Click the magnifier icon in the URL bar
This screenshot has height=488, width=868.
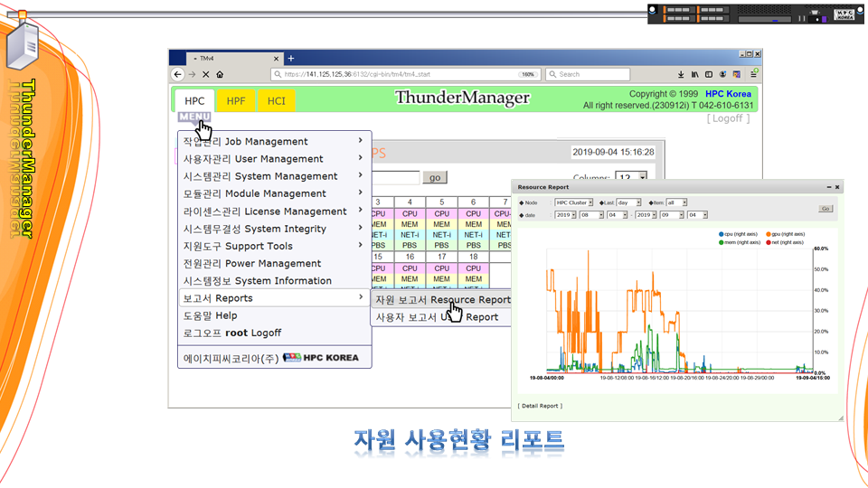pos(278,74)
